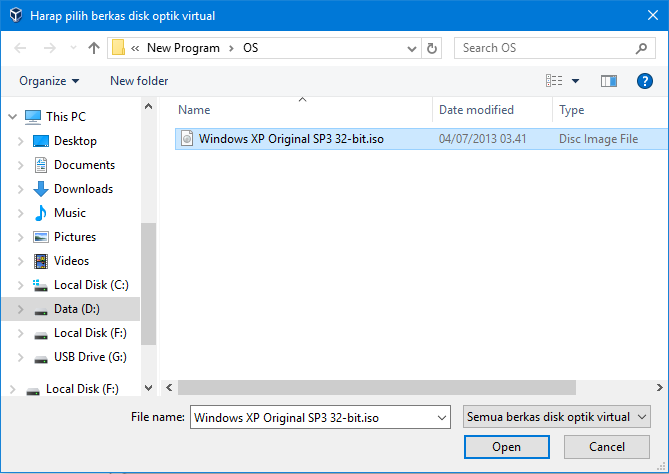This screenshot has height=474, width=669.
Task: Click the Forward navigation arrow
Action: 49,48
